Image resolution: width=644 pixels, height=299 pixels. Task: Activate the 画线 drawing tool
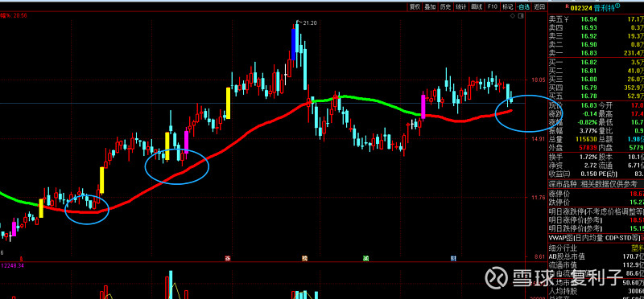[477, 6]
